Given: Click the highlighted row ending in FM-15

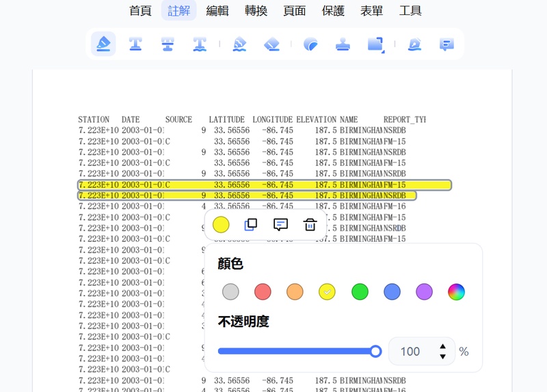Looking at the screenshot, I should [x=265, y=184].
